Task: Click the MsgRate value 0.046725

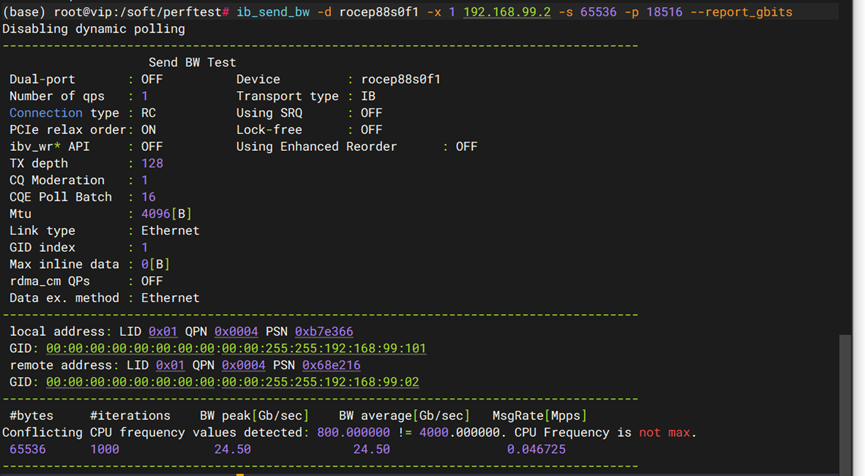Action: [536, 449]
